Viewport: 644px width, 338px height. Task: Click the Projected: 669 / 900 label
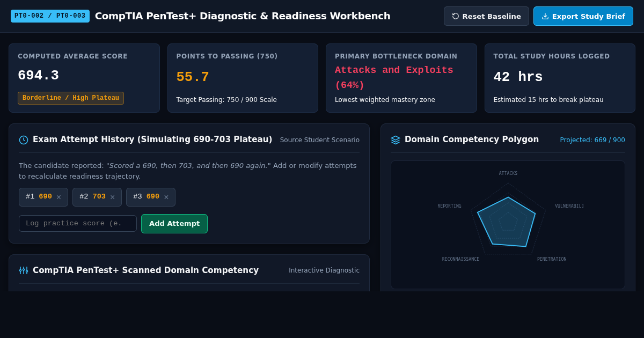click(x=592, y=140)
